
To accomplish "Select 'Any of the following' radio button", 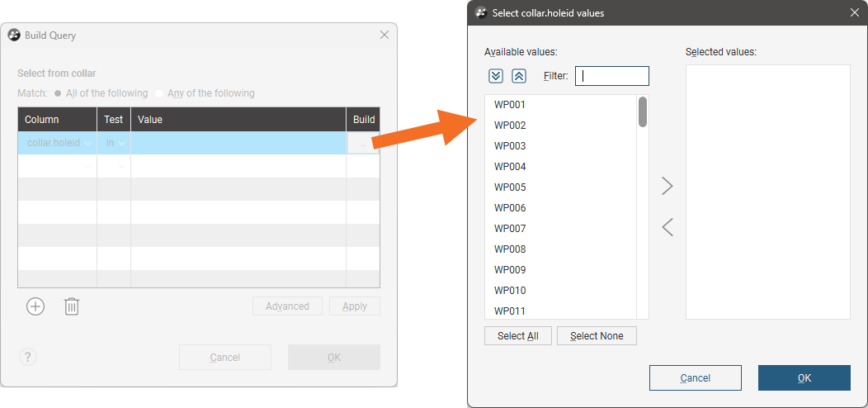I will coord(160,93).
